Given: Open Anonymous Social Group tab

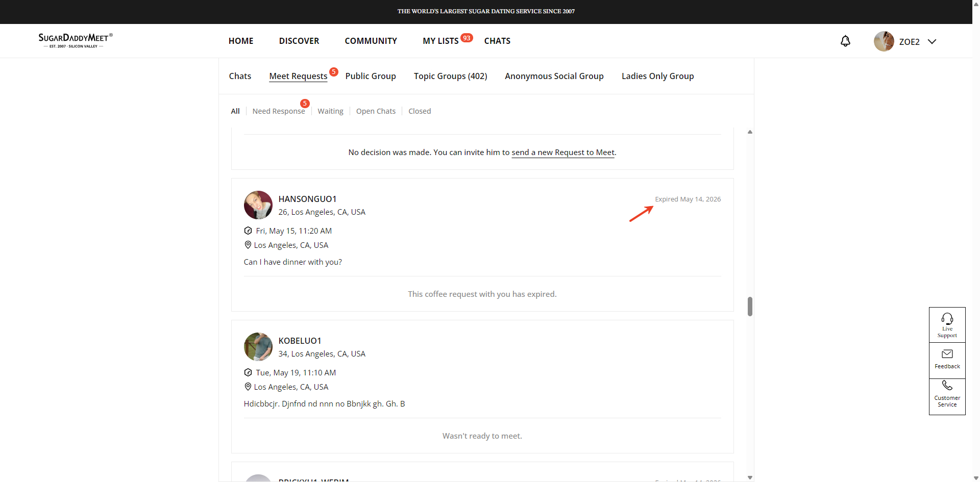Looking at the screenshot, I should click(x=554, y=76).
